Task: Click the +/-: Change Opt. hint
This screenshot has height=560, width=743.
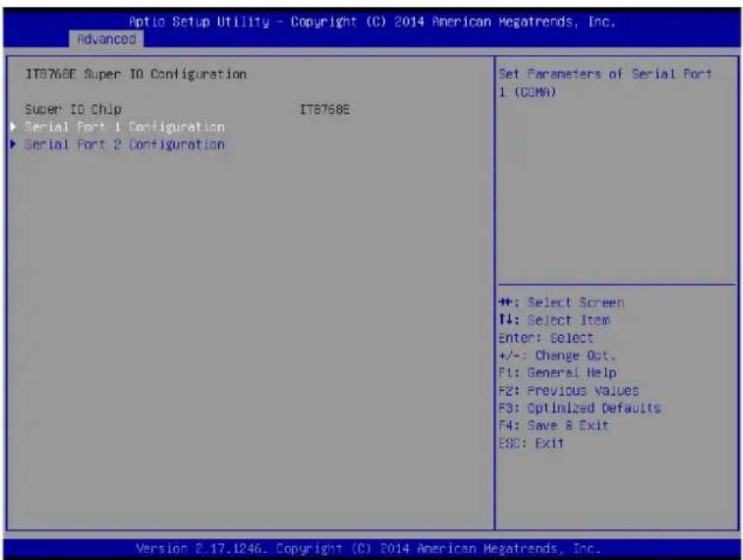Action: (557, 355)
